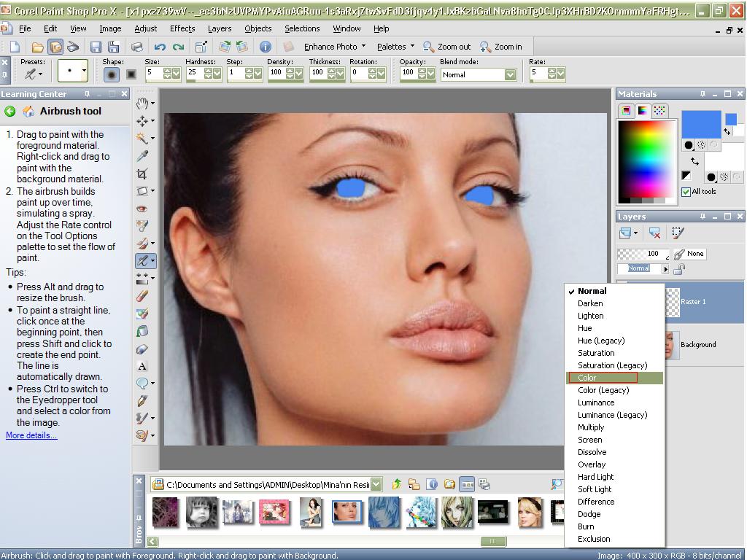Select the Crop tool
The width and height of the screenshot is (747, 560).
pyautogui.click(x=142, y=174)
